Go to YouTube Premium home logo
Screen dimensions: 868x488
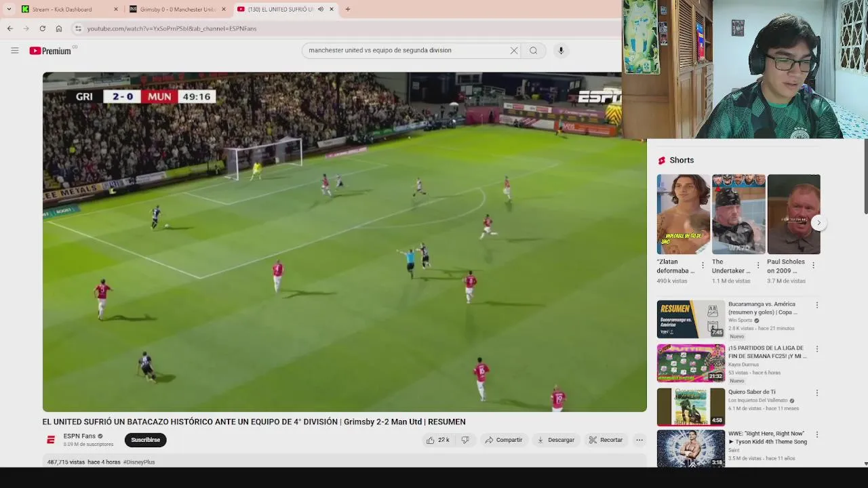pyautogui.click(x=50, y=50)
